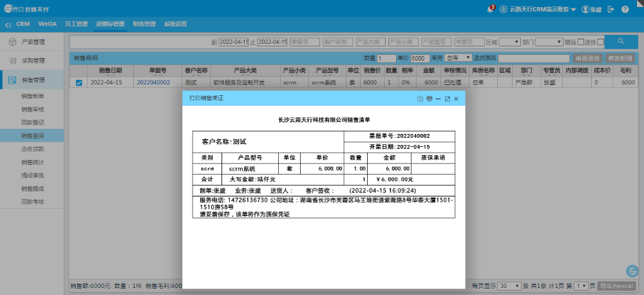Sort by 专管员 column arrows
The image size is (644, 295).
pyautogui.click(x=551, y=75)
